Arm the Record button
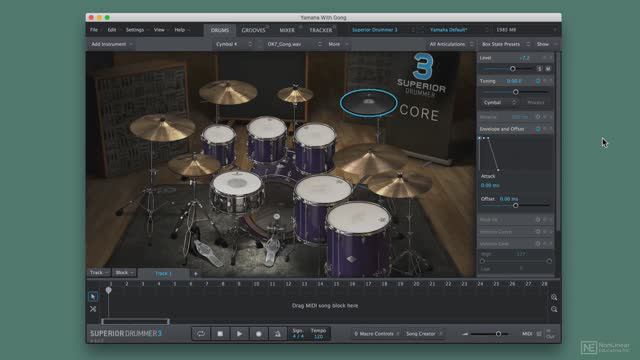 [258, 333]
